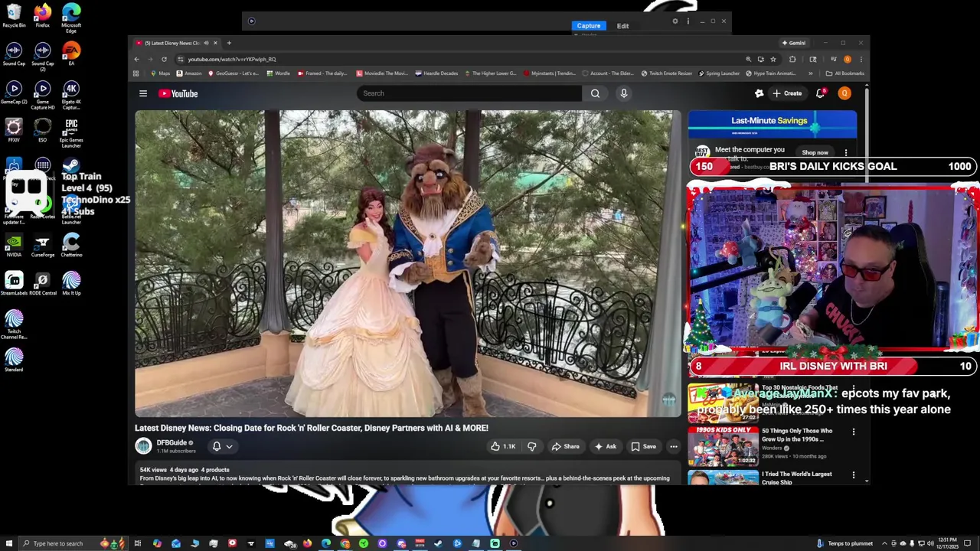Open options for the 1990s kids video
The image size is (980, 551).
(x=854, y=432)
